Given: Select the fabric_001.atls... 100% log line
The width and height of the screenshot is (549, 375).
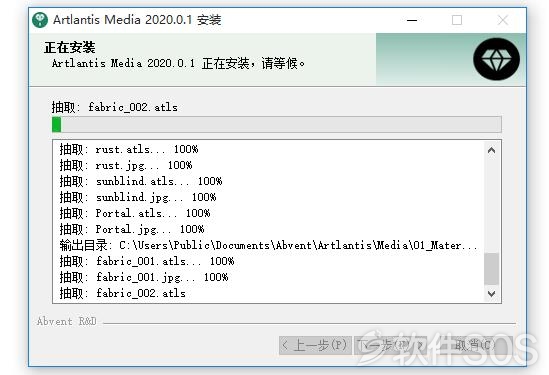Looking at the screenshot, I should pyautogui.click(x=147, y=261).
